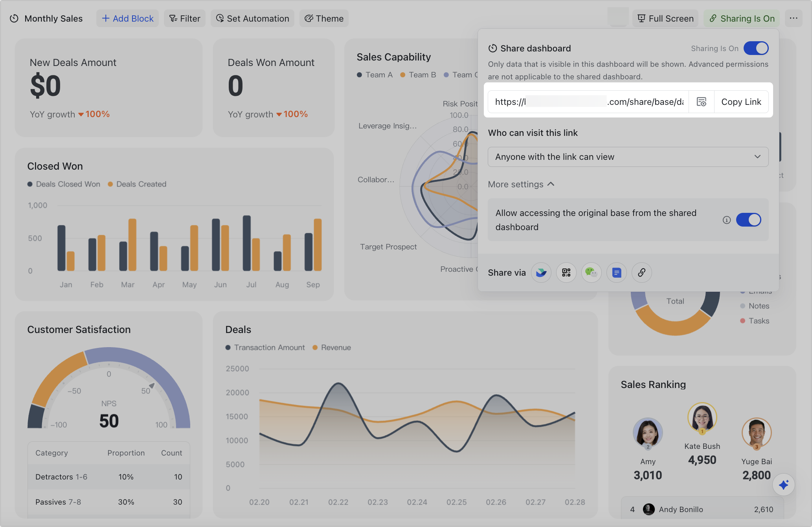Add a new block to the dashboard
This screenshot has height=527, width=812.
(x=127, y=18)
